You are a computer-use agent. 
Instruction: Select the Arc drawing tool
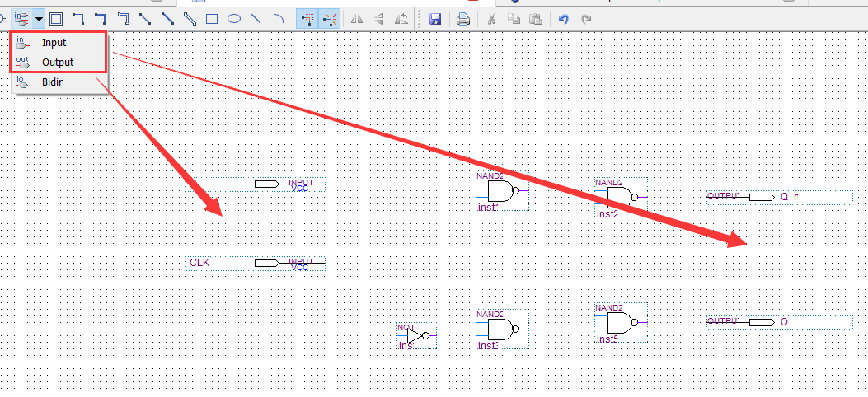[279, 19]
